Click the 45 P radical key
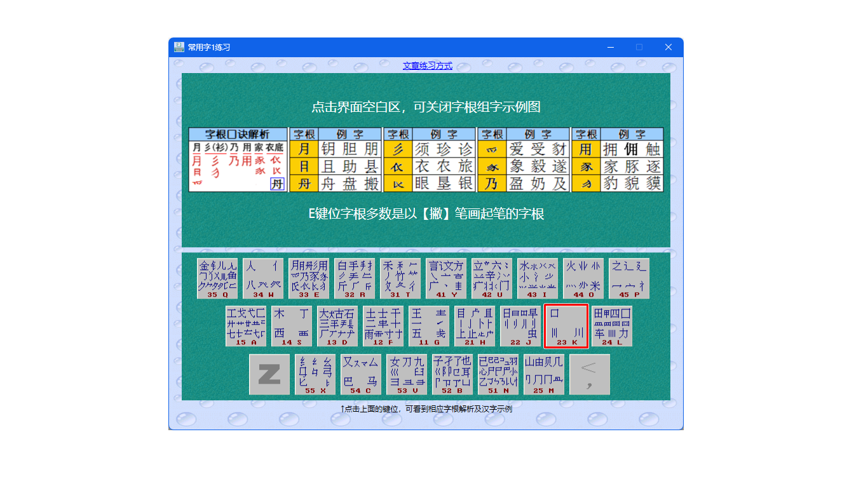Screen dimensions: 868x488 click(629, 278)
